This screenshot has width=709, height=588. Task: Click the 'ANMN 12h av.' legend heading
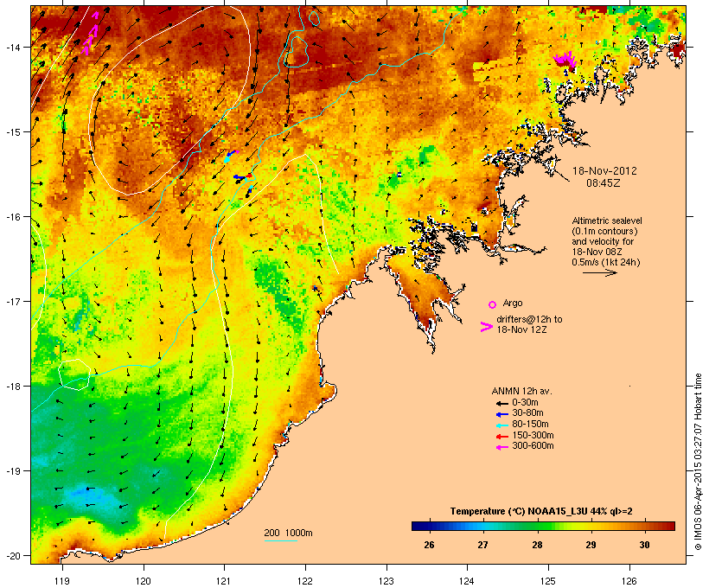pyautogui.click(x=521, y=391)
